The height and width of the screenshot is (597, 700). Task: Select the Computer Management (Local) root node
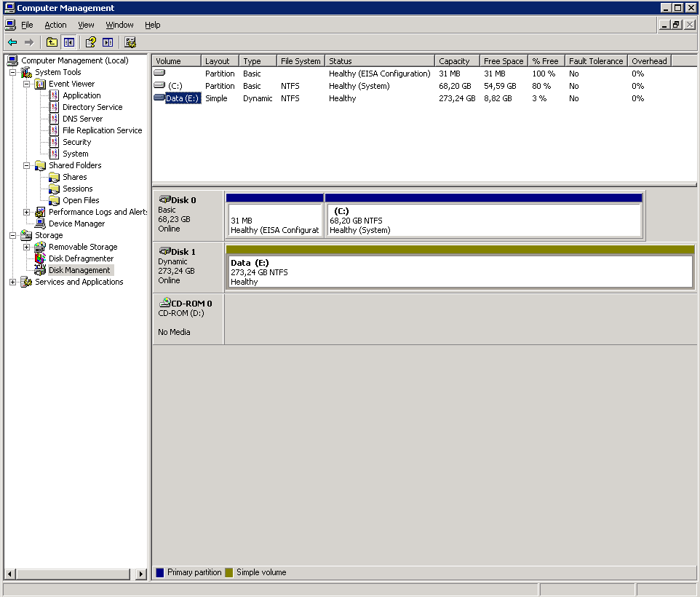click(x=75, y=60)
